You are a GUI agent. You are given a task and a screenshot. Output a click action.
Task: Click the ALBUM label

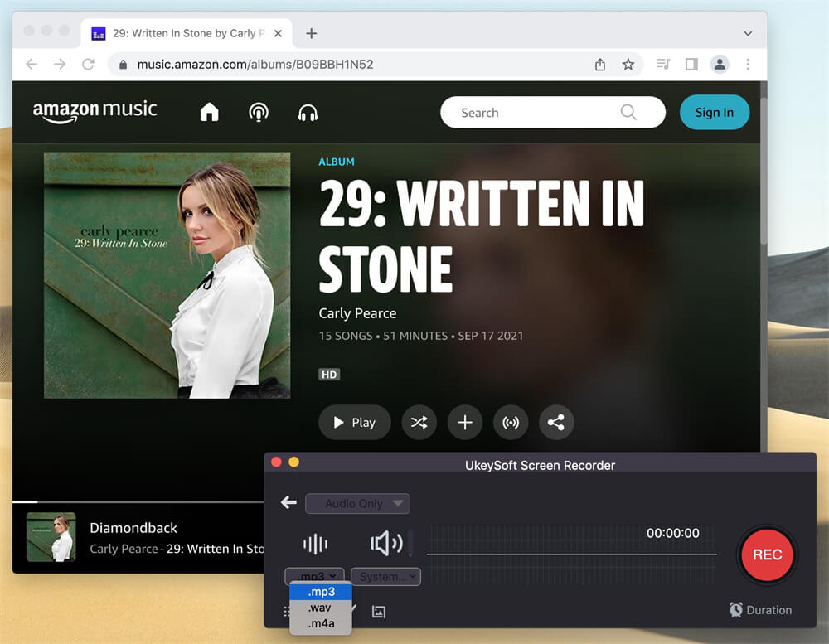coord(337,162)
